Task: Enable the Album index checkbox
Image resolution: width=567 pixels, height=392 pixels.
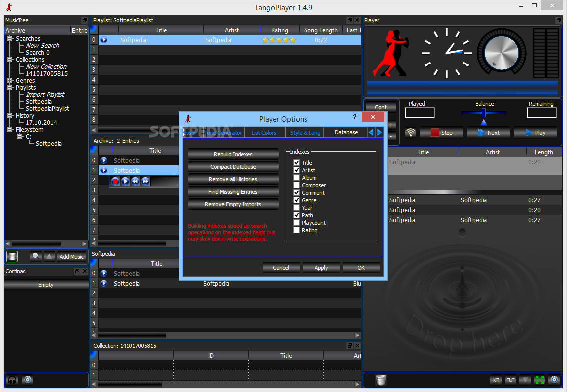Action: [297, 178]
